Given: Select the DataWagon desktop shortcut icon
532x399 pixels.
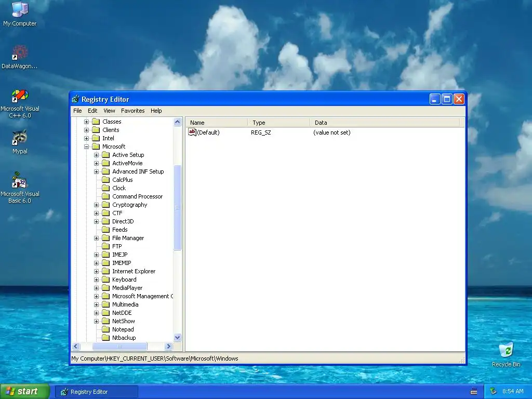Looking at the screenshot, I should [x=20, y=52].
